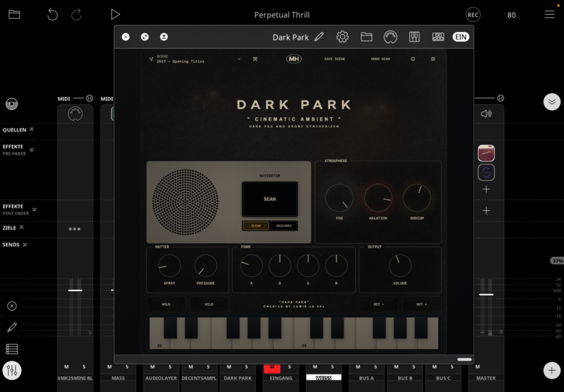Click the mixer sliders icon at bottom left
Viewport: 564px width, 392px height.
(12, 371)
